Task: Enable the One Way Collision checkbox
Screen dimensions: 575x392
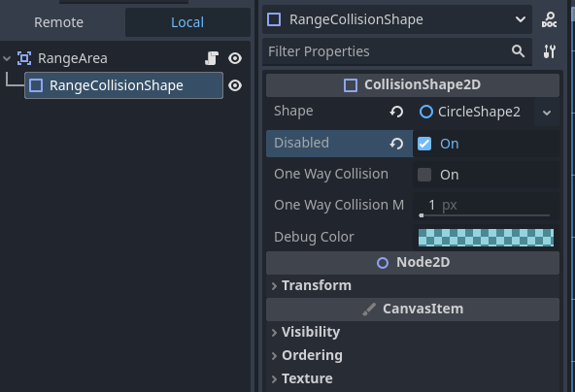Action: point(424,175)
